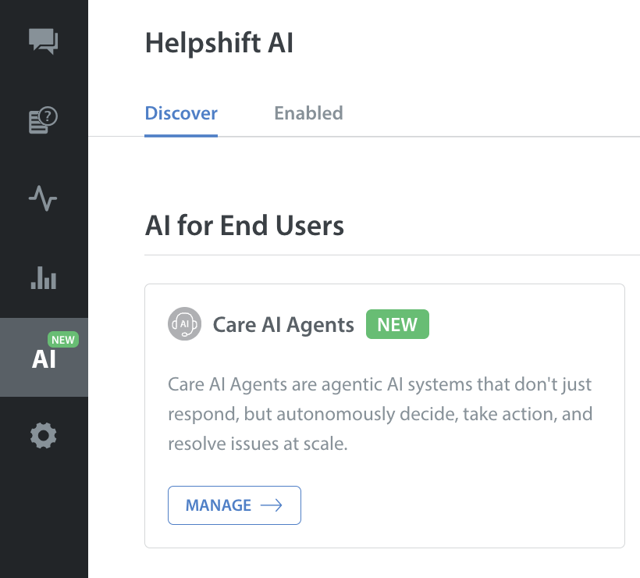Viewport: 640px width, 578px height.
Task: Click the blue underline beneath Discover tab
Action: [x=181, y=135]
